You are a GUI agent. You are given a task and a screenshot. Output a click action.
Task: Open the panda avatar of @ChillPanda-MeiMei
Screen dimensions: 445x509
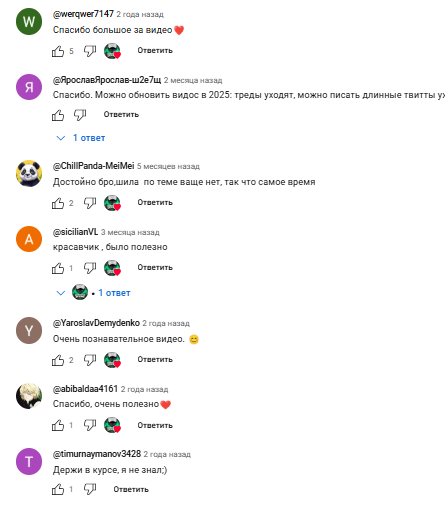(29, 173)
